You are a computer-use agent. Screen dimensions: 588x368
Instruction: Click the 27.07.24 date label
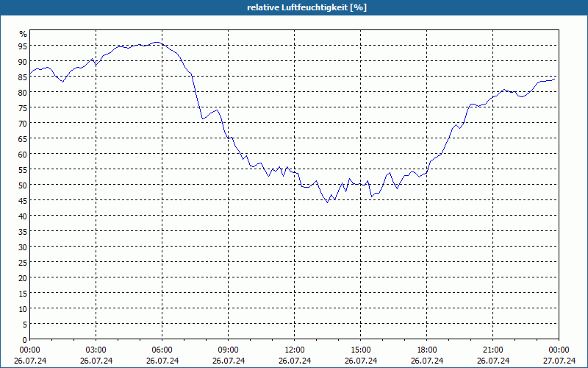[559, 361]
